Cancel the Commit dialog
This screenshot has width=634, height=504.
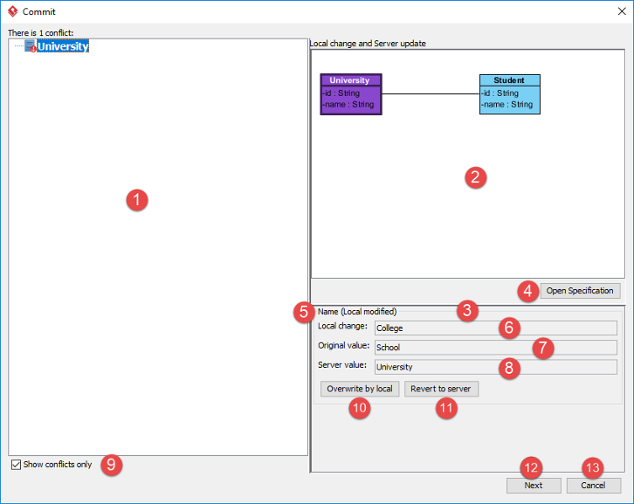[x=593, y=485]
